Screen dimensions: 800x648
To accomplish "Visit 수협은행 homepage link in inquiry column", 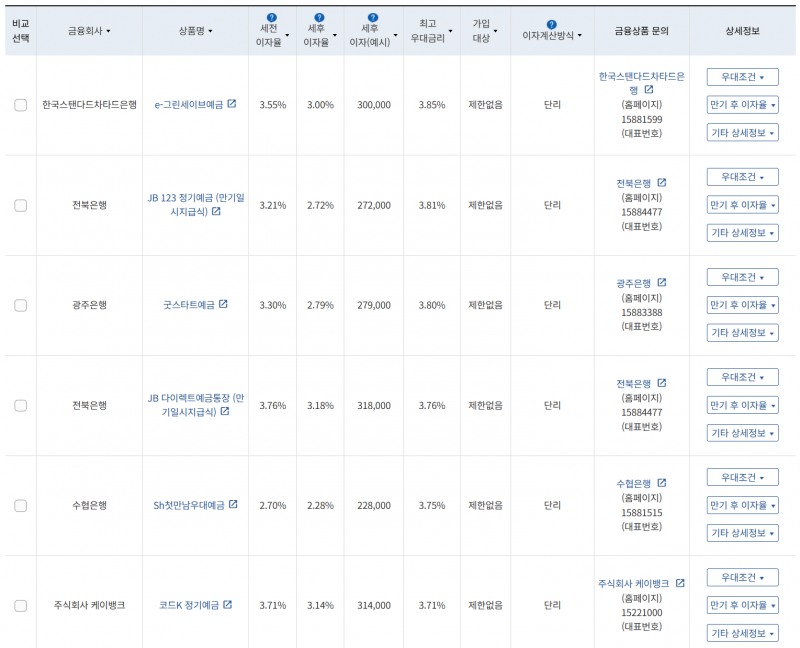I will (x=634, y=483).
